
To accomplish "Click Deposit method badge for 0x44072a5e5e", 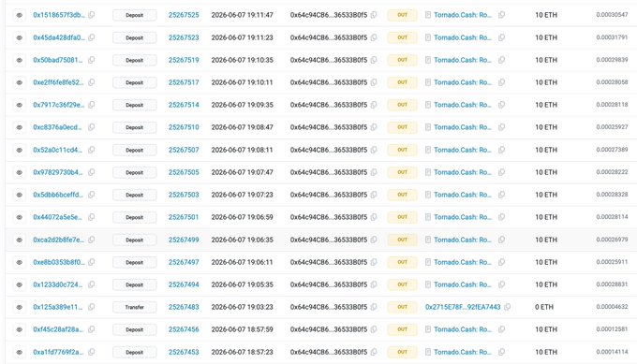I will [x=135, y=217].
